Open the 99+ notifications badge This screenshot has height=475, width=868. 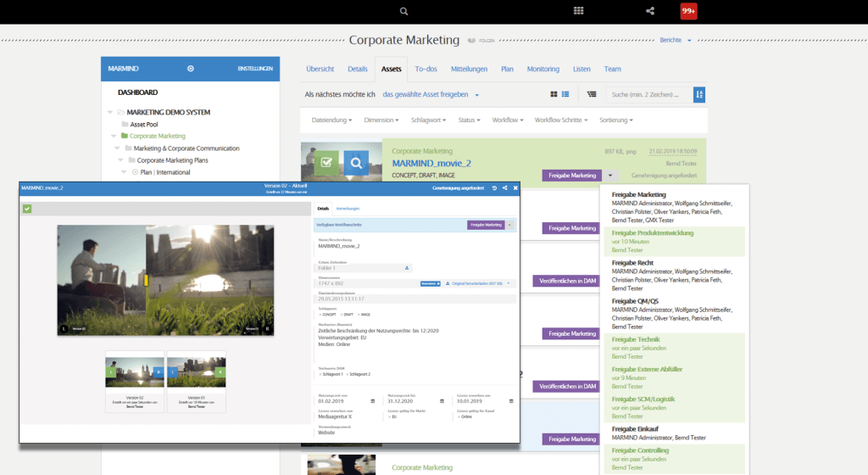coord(689,11)
